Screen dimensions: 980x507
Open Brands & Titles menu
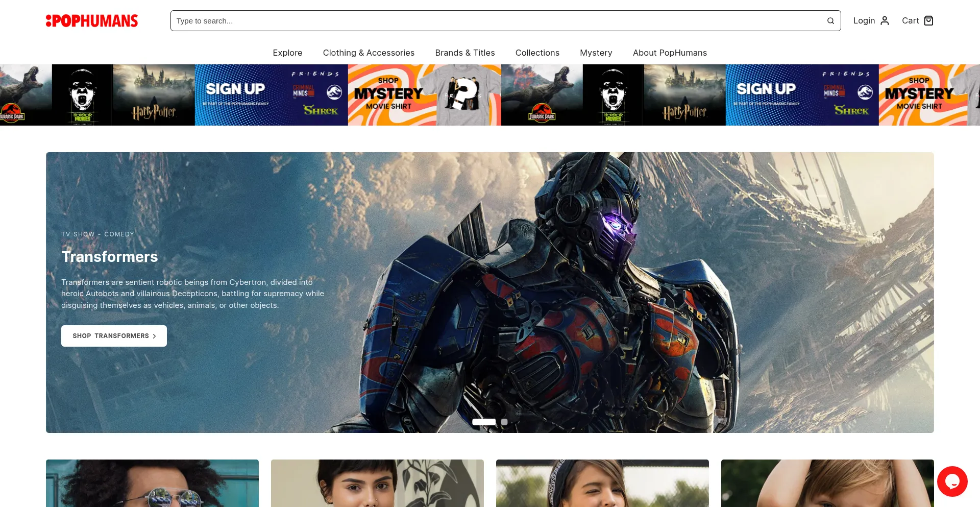click(465, 53)
